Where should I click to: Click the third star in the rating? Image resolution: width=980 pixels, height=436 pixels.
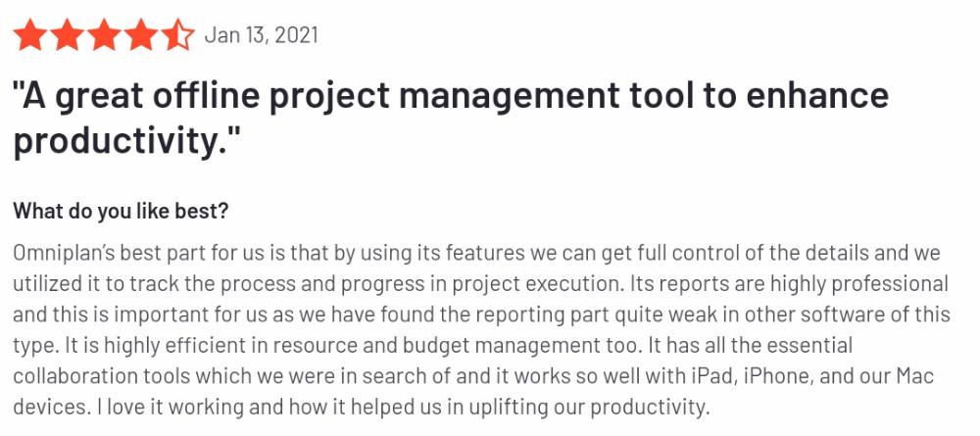(x=104, y=34)
